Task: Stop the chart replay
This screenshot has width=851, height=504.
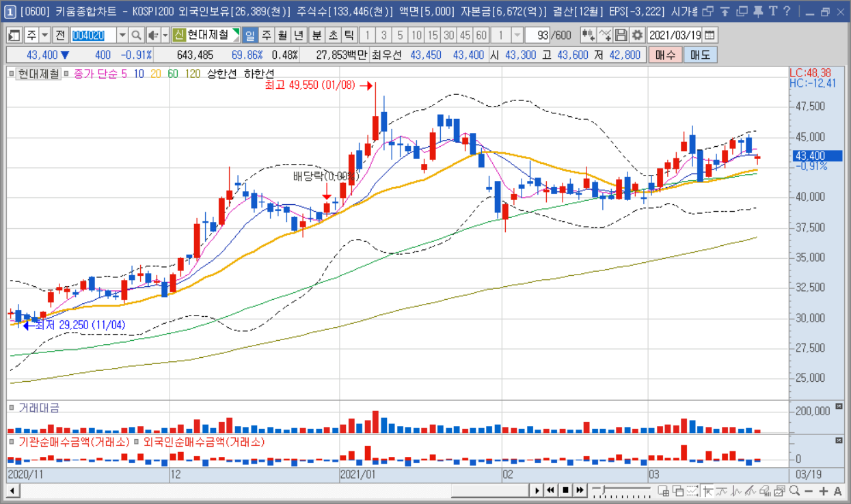Action: [x=565, y=490]
